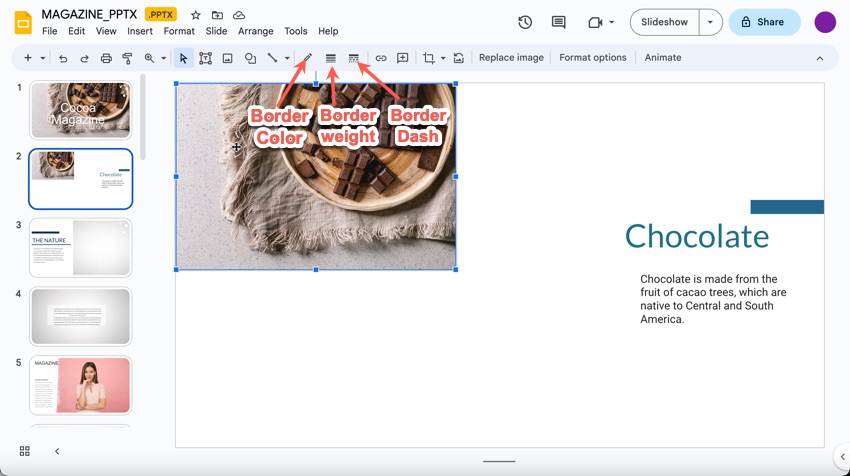Screen dimensions: 850x476
Task: Print the presentation
Action: [x=106, y=58]
